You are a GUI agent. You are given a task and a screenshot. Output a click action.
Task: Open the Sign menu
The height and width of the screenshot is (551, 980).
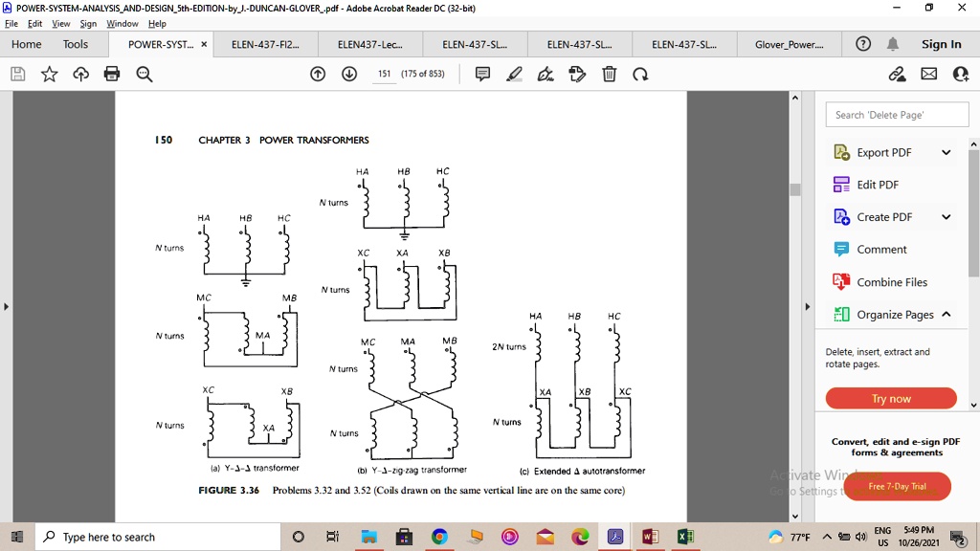pyautogui.click(x=88, y=24)
